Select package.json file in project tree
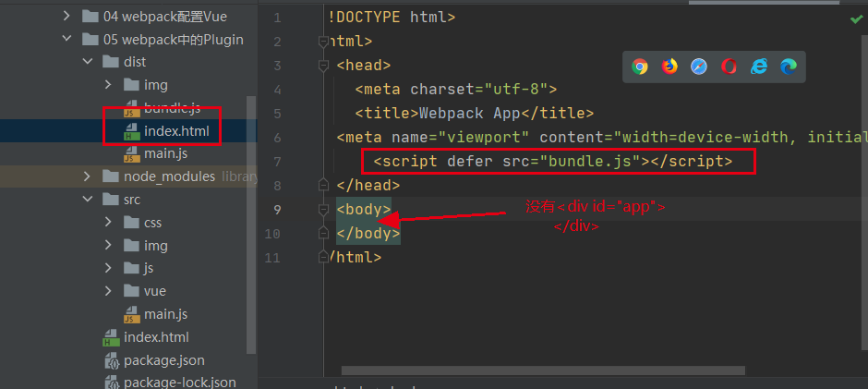This screenshot has height=389, width=868. pos(163,360)
